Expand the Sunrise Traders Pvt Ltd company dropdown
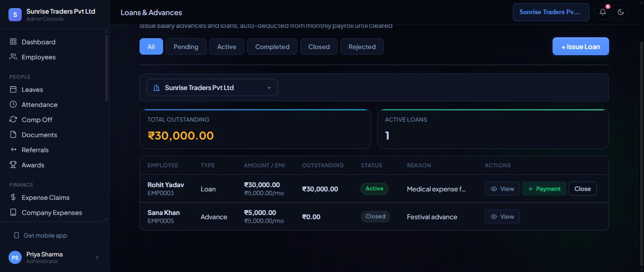This screenshot has width=644, height=272. point(212,88)
